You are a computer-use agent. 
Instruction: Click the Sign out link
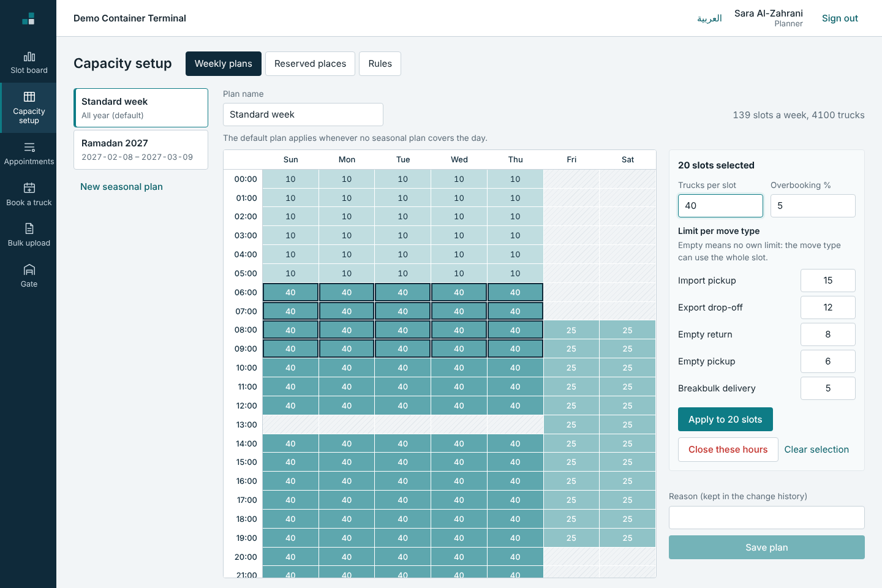coord(840,18)
